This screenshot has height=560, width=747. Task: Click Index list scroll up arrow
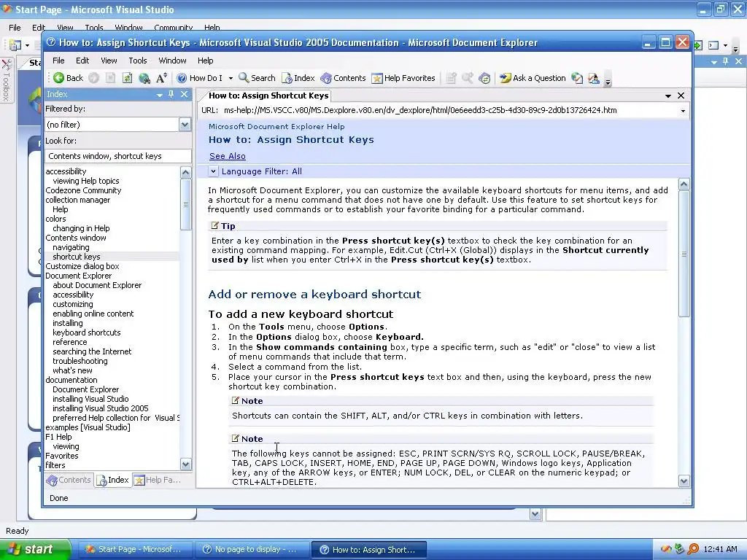click(186, 172)
